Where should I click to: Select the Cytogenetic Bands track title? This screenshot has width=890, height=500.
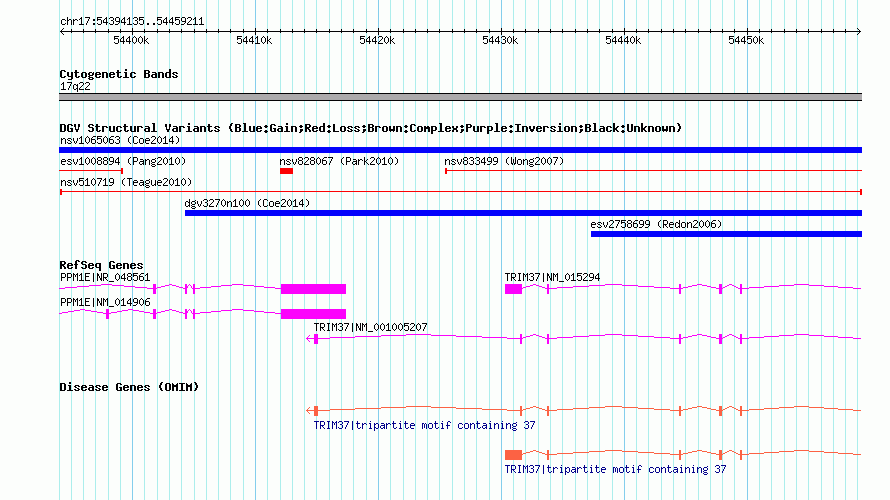click(119, 74)
